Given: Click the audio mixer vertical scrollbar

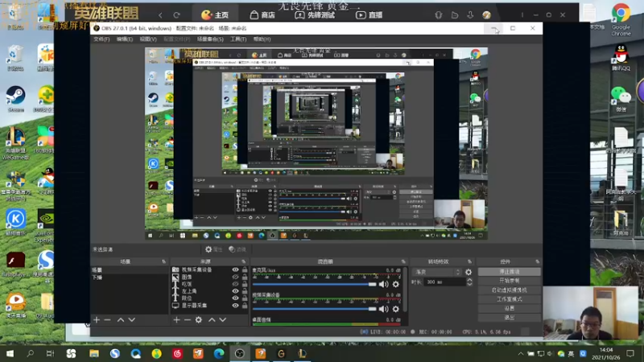Looking at the screenshot, I should coord(406,290).
